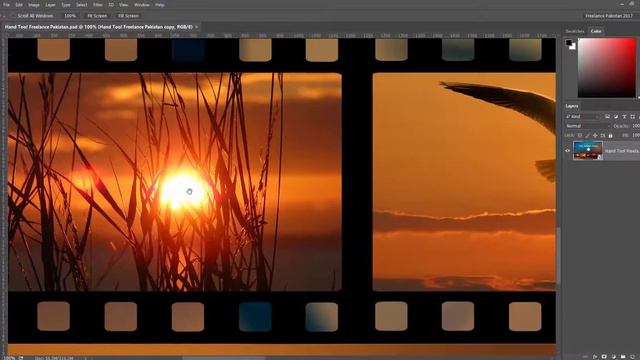
Task: Click the background color swatch
Action: 573,47
